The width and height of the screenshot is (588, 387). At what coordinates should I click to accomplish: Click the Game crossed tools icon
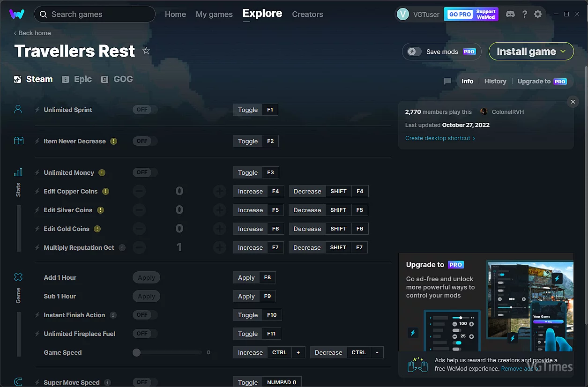point(18,277)
